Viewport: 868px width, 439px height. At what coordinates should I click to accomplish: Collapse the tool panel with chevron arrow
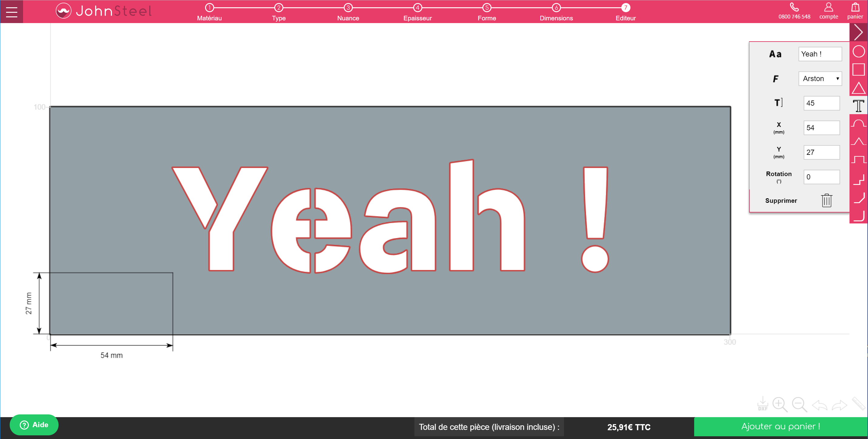coord(858,32)
